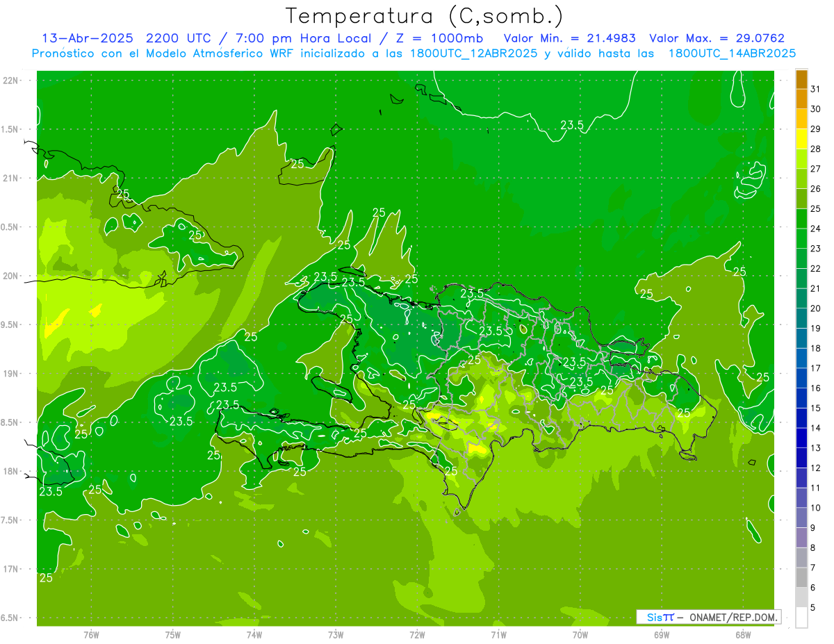Click the legend swatch between 11 and 12
834x644 pixels.
click(x=801, y=478)
